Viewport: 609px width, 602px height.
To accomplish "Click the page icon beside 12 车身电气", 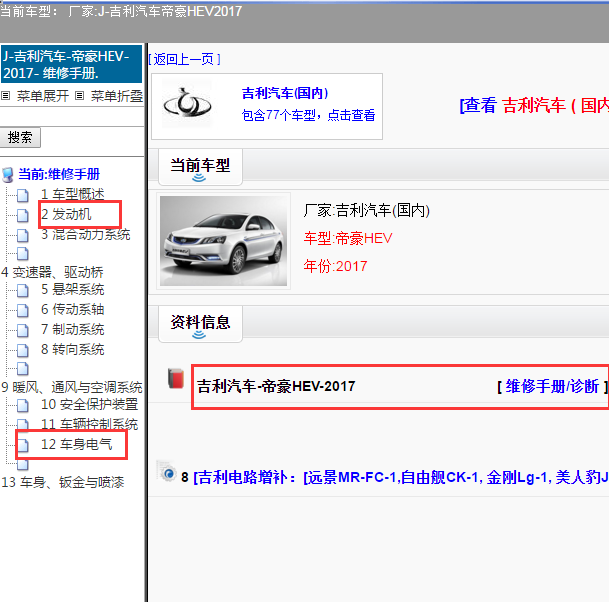I will coord(23,445).
